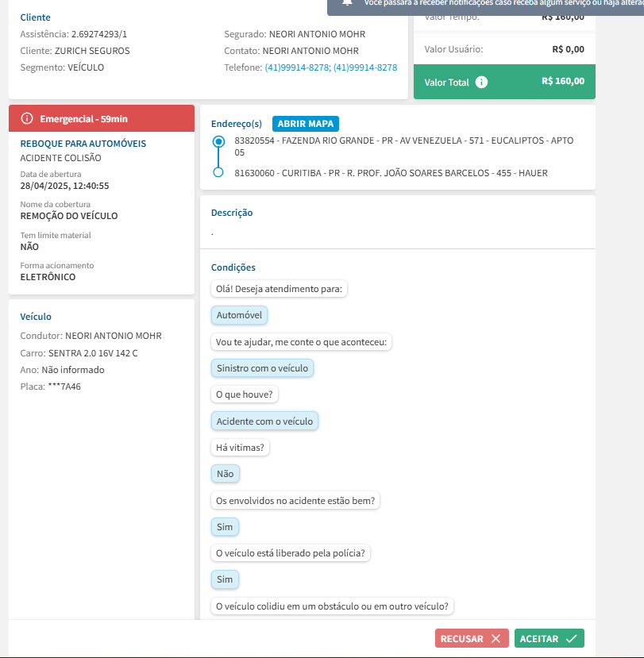Click the REBOQUE PARA AUTOMÓVEIS heading

(x=83, y=144)
